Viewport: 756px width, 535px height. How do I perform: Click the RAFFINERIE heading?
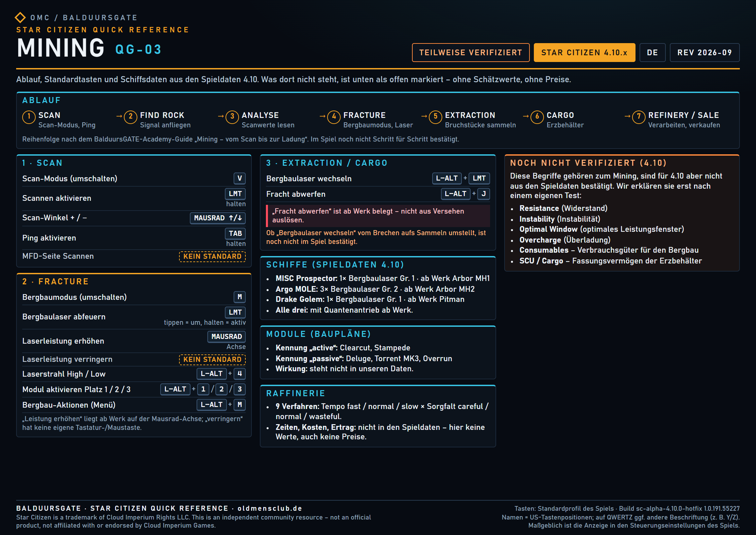[296, 394]
